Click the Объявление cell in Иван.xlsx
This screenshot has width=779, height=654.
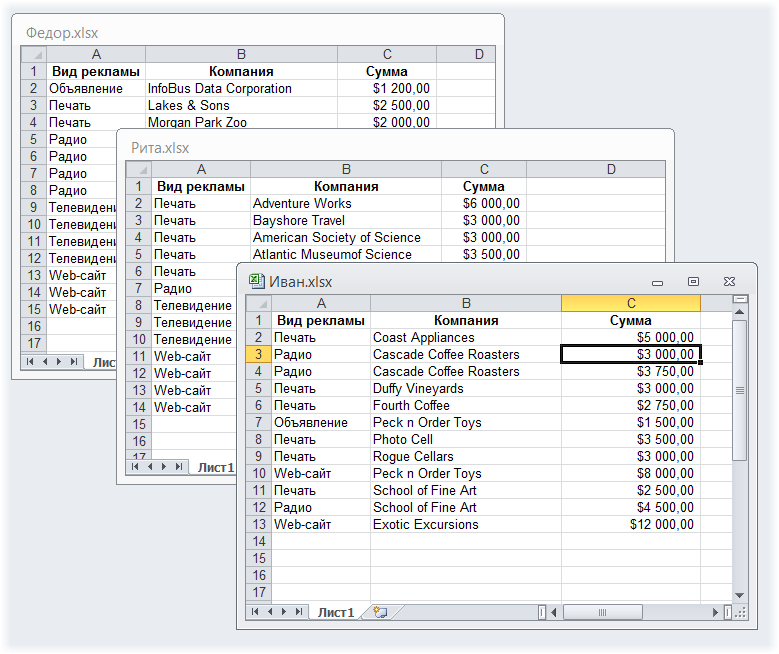click(321, 422)
